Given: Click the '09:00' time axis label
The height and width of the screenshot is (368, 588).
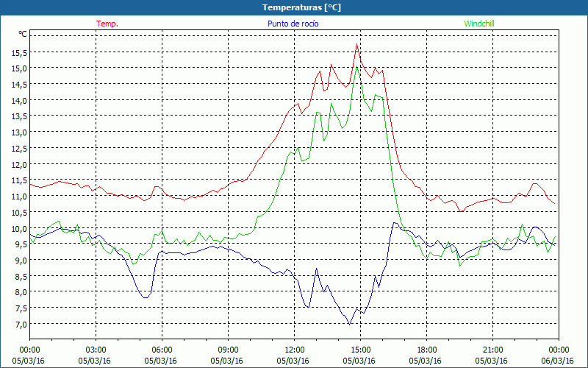Looking at the screenshot, I should [x=228, y=350].
